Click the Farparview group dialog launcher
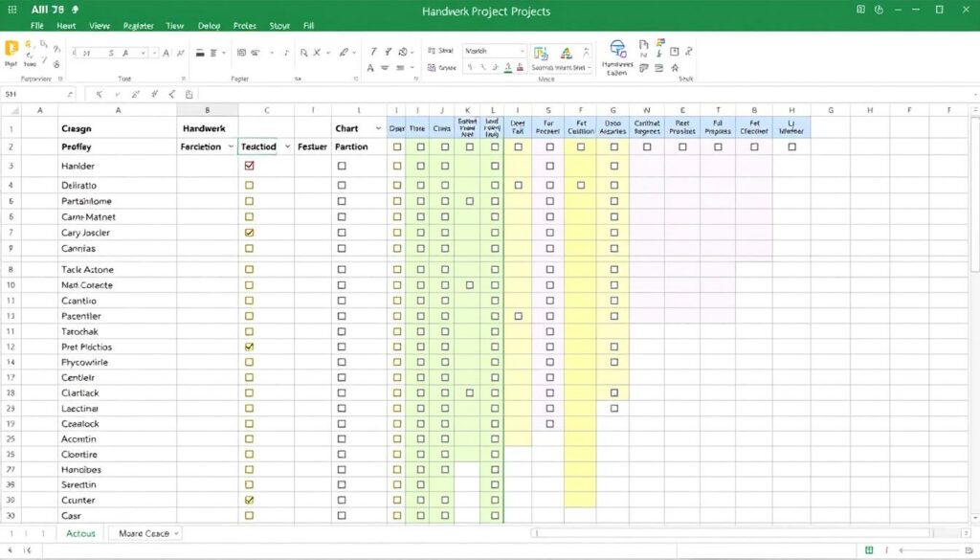The width and height of the screenshot is (980, 560). [x=60, y=78]
